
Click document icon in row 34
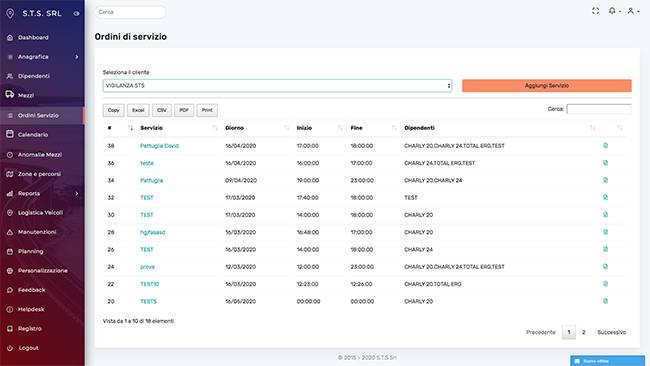pos(605,180)
